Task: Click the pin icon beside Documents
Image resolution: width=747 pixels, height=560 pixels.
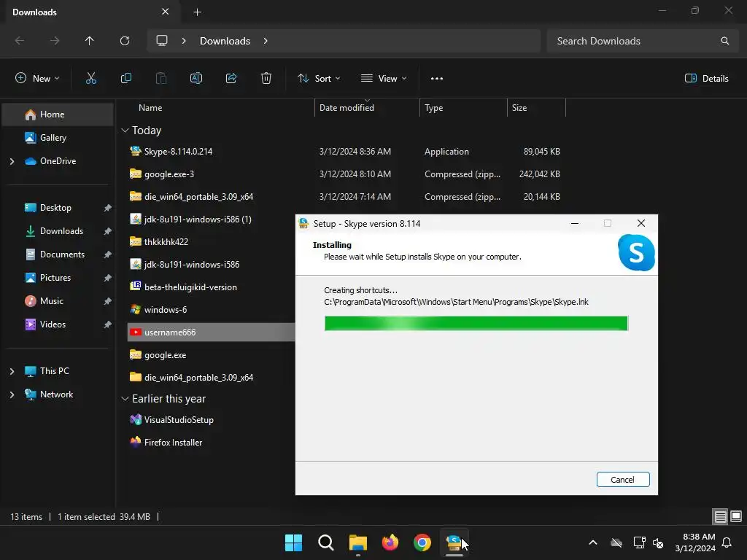Action: pyautogui.click(x=108, y=254)
